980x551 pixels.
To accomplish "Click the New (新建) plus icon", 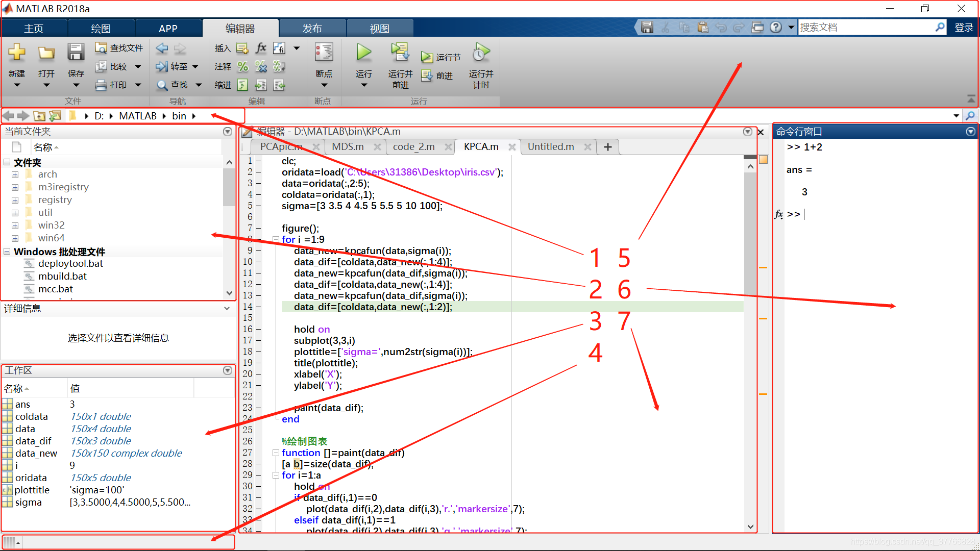I will point(16,52).
